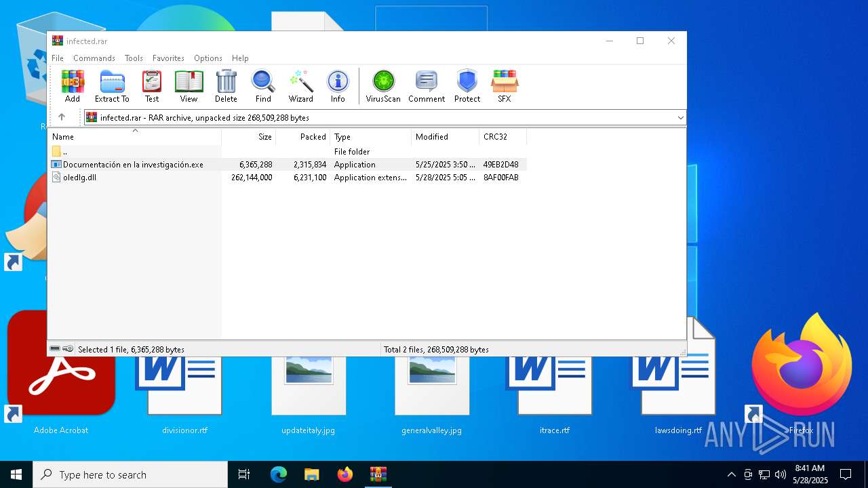Expand the archive path dropdown

tap(680, 118)
